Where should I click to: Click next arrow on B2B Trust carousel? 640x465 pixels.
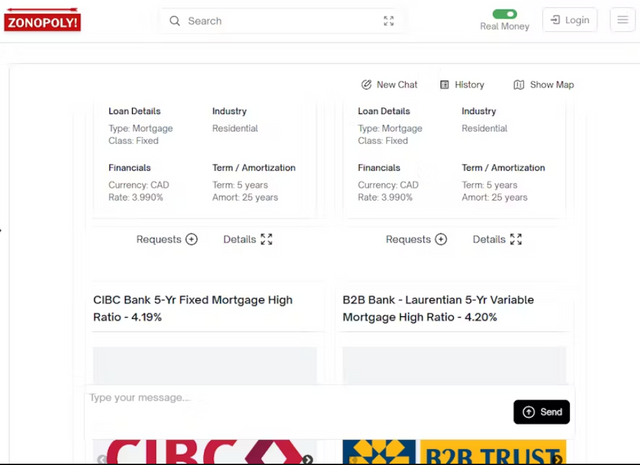click(557, 460)
